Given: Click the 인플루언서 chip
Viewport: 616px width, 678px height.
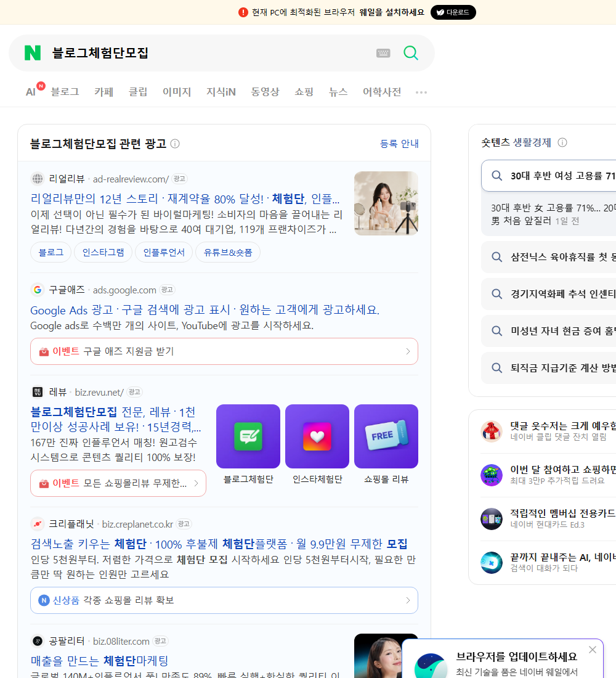Looking at the screenshot, I should point(164,252).
